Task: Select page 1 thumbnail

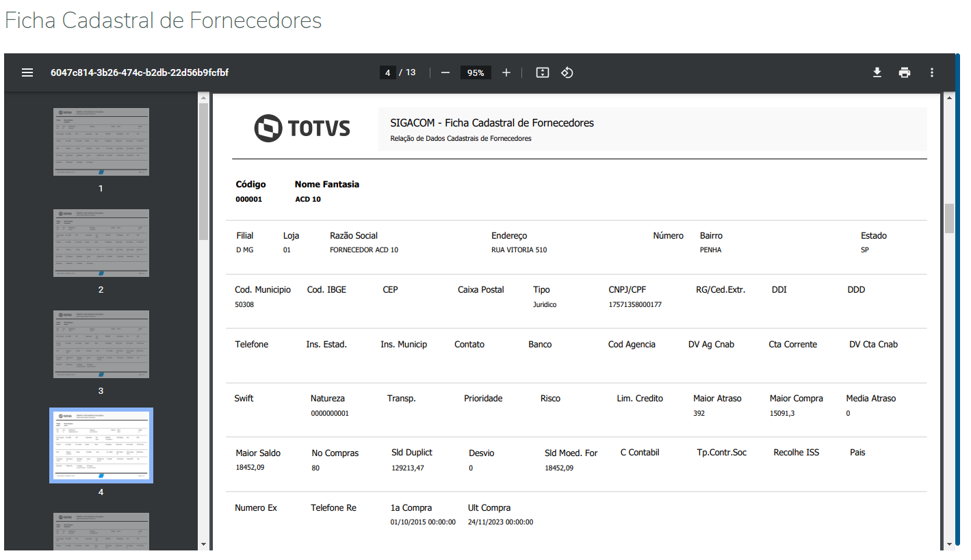Action: (101, 142)
